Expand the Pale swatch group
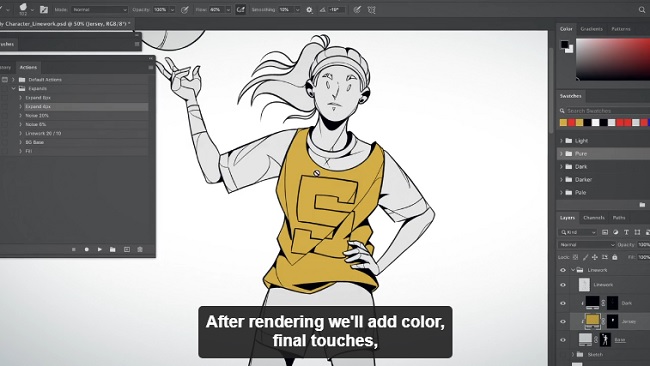This screenshot has width=650, height=366. [561, 193]
